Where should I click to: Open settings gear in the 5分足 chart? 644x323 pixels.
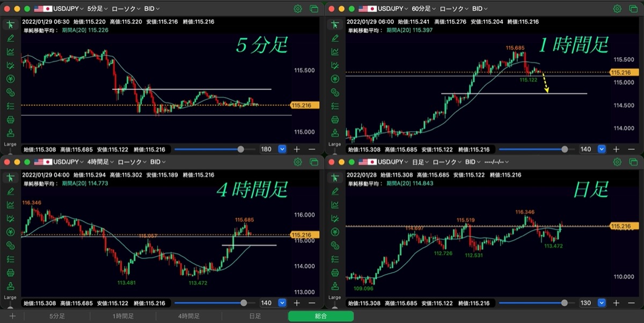coord(298,9)
